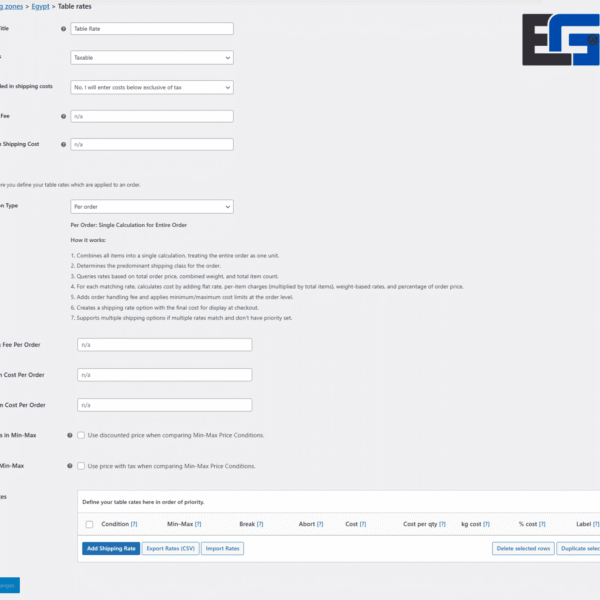Open the Per order calculation type dropdown
The height and width of the screenshot is (600, 600).
tap(152, 206)
